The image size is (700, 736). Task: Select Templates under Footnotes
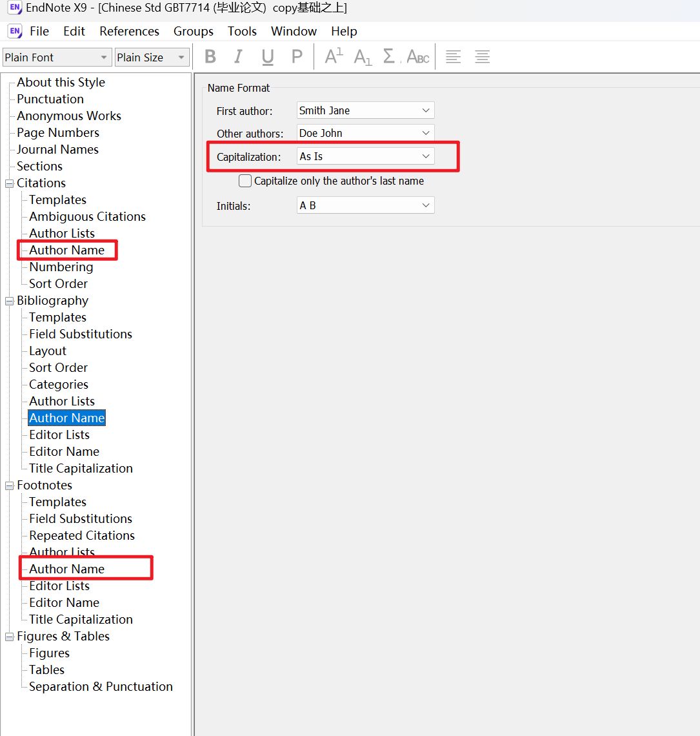[57, 502]
